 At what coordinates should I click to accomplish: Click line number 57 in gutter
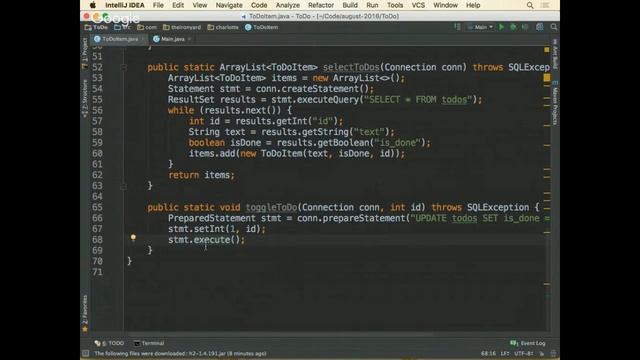[97, 121]
